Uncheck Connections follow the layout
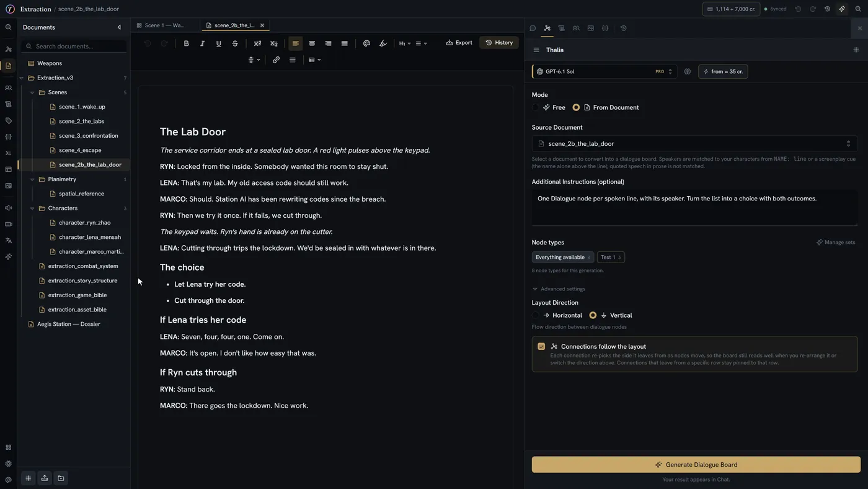Image resolution: width=868 pixels, height=489 pixels. [541, 346]
